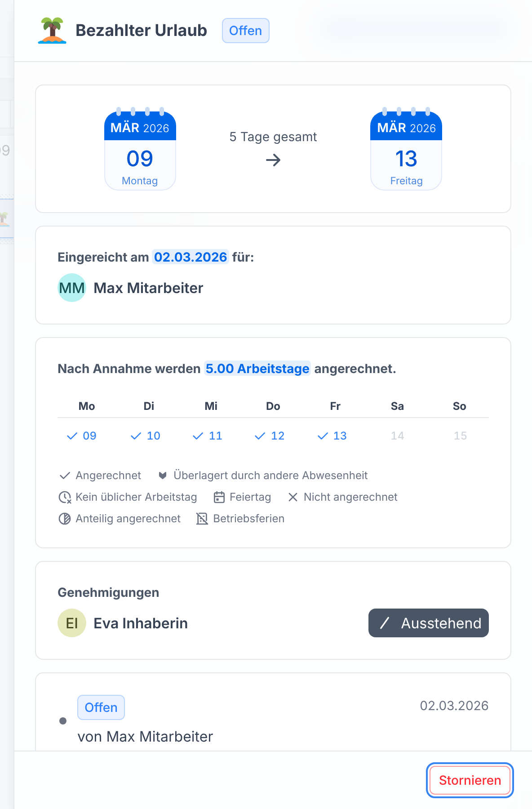The height and width of the screenshot is (809, 532).
Task: Click the 'Anteilig angerechnet' pie icon
Action: click(65, 519)
